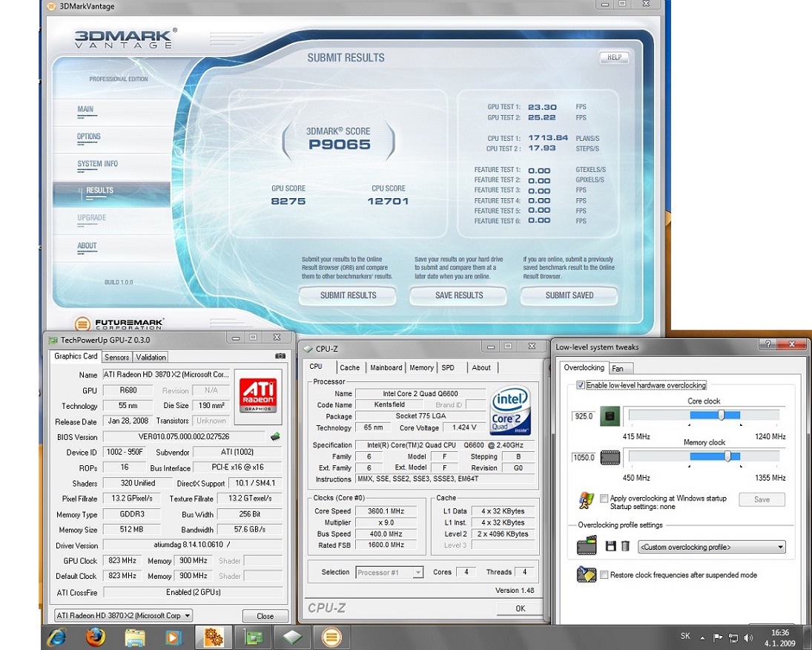Switch to the Validation tab in GPU-Z
This screenshot has width=812, height=650.
pos(151,357)
